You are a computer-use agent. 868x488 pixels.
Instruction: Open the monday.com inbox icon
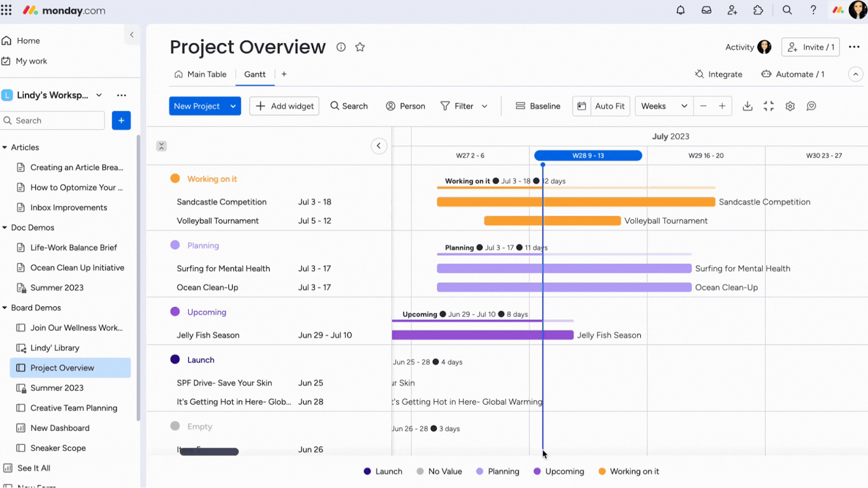[706, 10]
